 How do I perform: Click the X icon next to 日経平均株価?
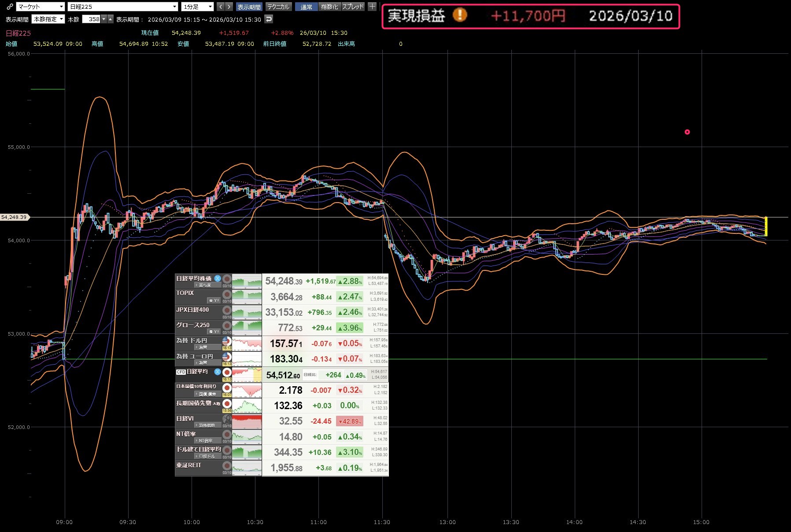pos(218,278)
